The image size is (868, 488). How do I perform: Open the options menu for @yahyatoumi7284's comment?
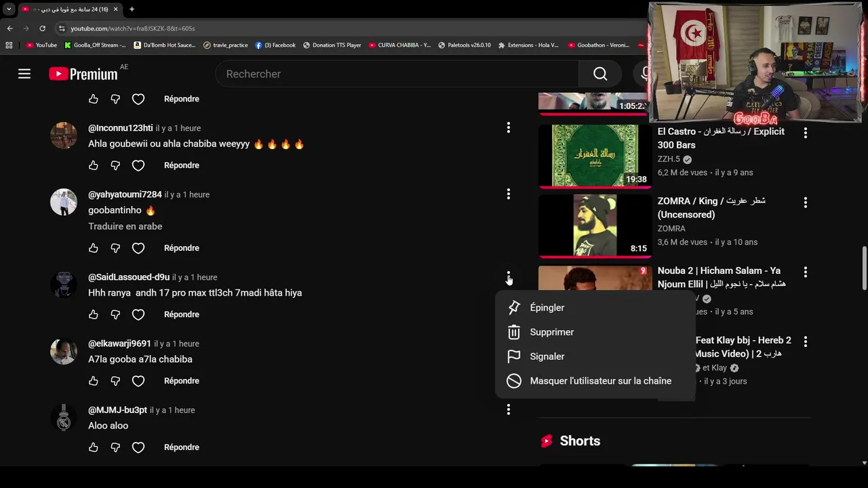pos(509,194)
